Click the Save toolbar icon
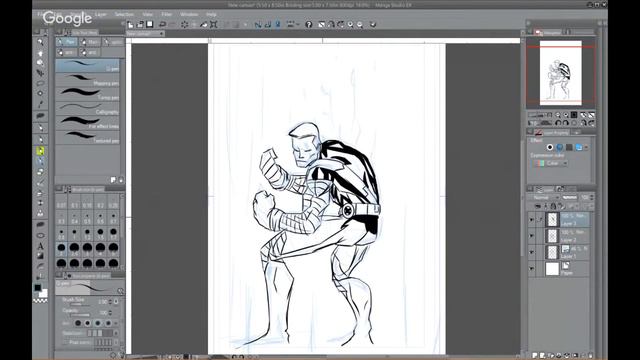The height and width of the screenshot is (360, 640). pos(150,24)
